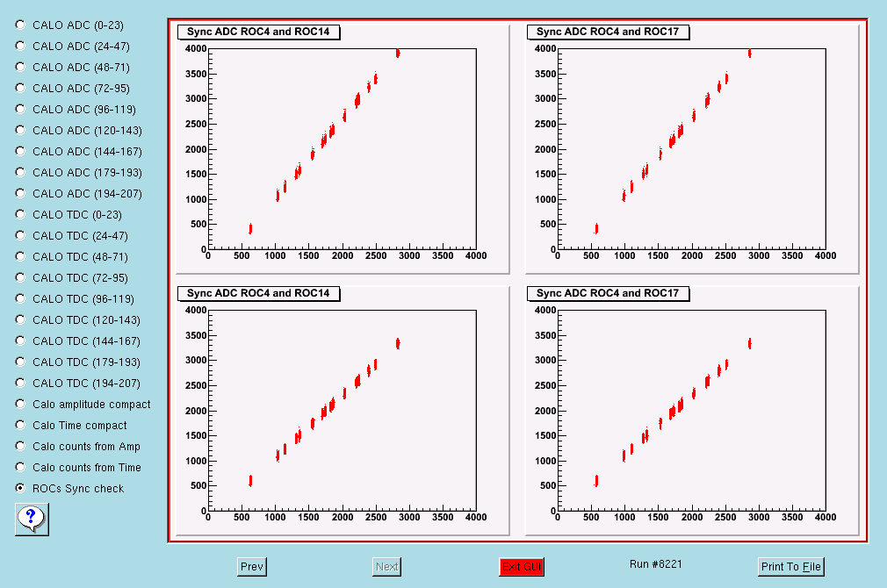Choose CALO TDC (24-47) option
Screen dimensions: 887x588
[x=20, y=235]
